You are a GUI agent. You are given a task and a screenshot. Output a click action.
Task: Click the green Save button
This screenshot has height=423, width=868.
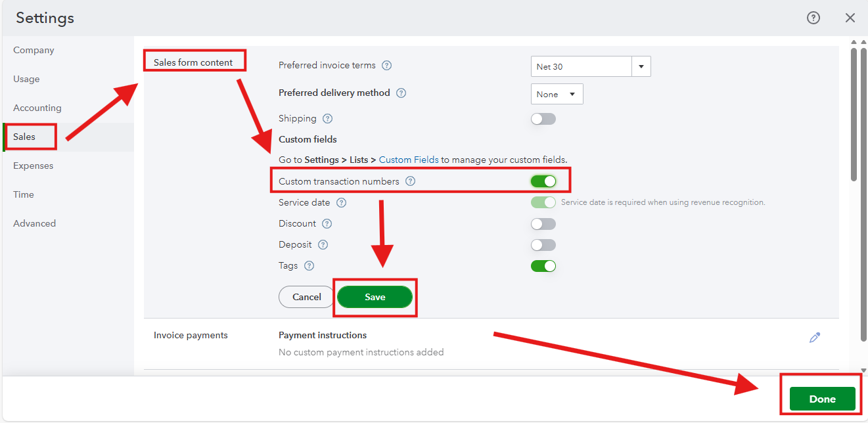(x=375, y=297)
